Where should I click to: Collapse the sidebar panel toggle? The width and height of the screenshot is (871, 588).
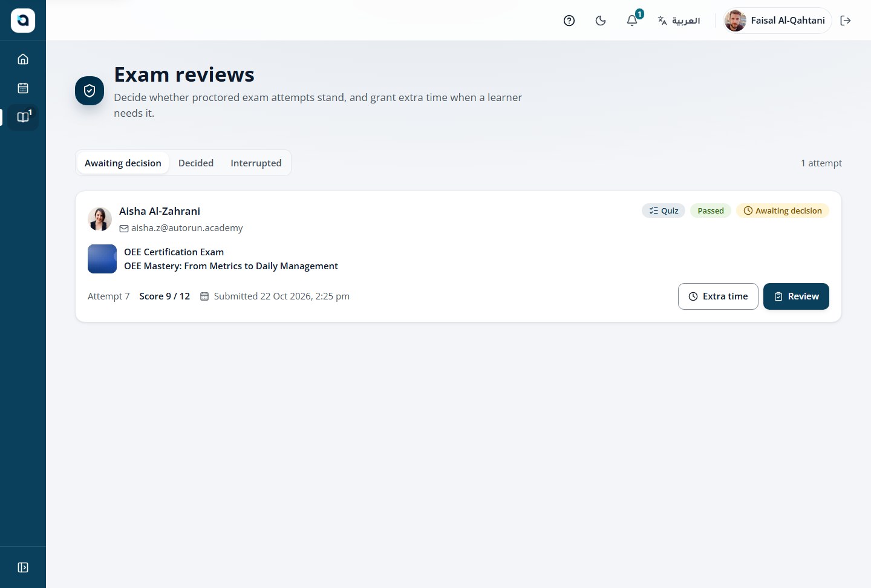[x=23, y=567]
